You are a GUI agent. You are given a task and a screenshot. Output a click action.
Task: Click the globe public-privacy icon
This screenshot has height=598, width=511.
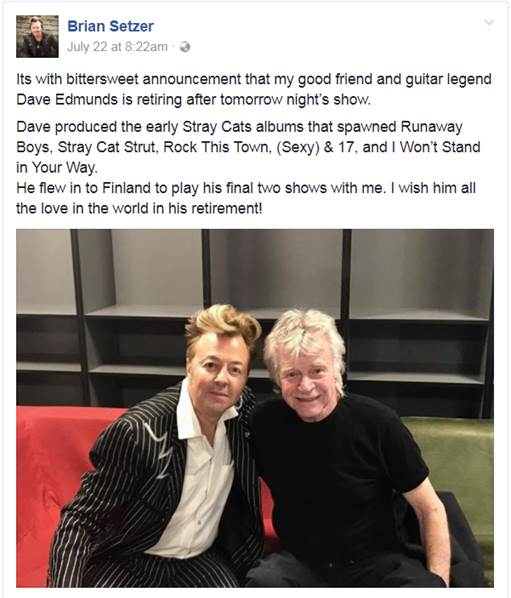[185, 47]
